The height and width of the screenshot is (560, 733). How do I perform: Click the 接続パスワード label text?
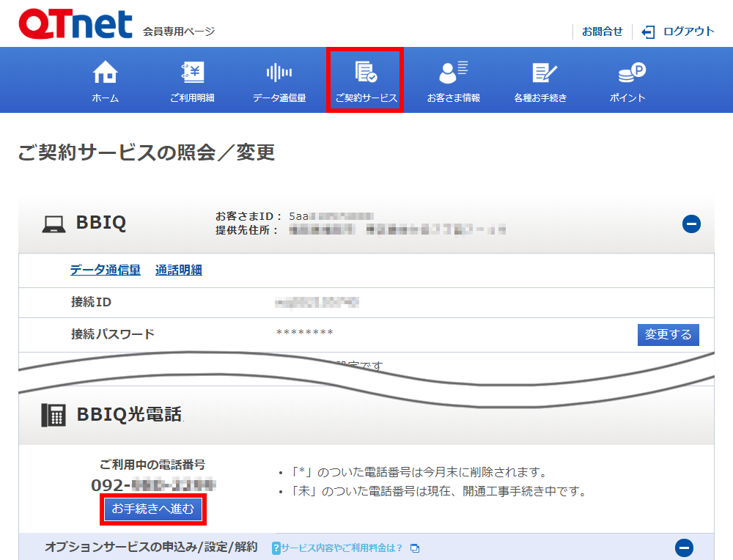point(112,334)
